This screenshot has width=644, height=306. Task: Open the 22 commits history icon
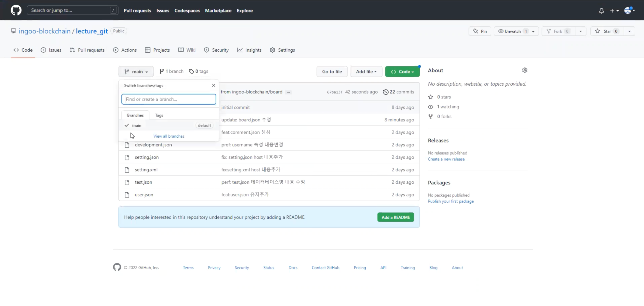[x=385, y=92]
